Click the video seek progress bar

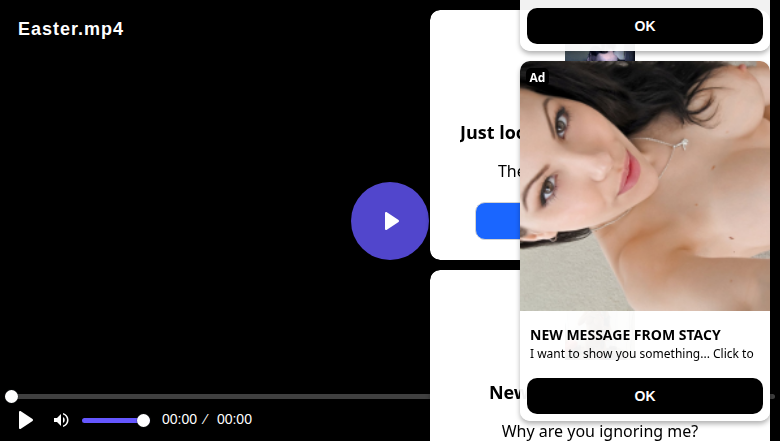(x=219, y=396)
